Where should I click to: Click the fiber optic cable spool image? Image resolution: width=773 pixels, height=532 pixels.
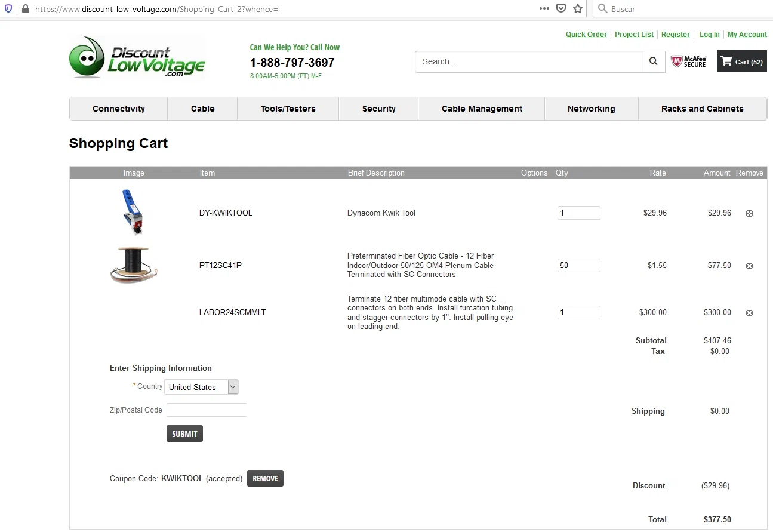(x=134, y=265)
